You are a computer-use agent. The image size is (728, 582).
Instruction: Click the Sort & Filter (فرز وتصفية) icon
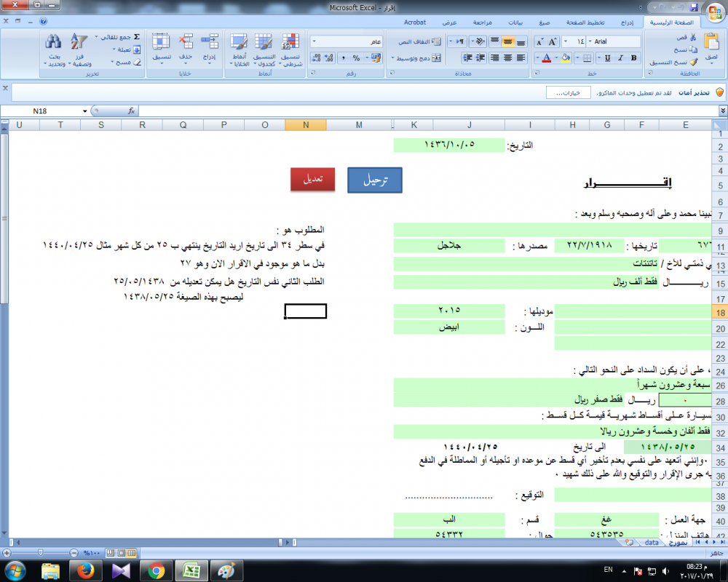click(79, 44)
